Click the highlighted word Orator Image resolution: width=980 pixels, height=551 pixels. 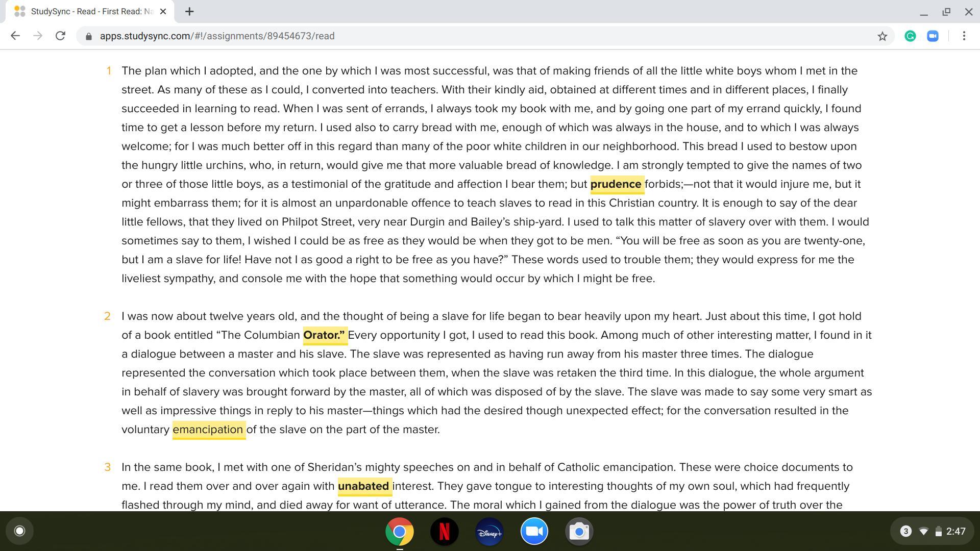(x=324, y=335)
